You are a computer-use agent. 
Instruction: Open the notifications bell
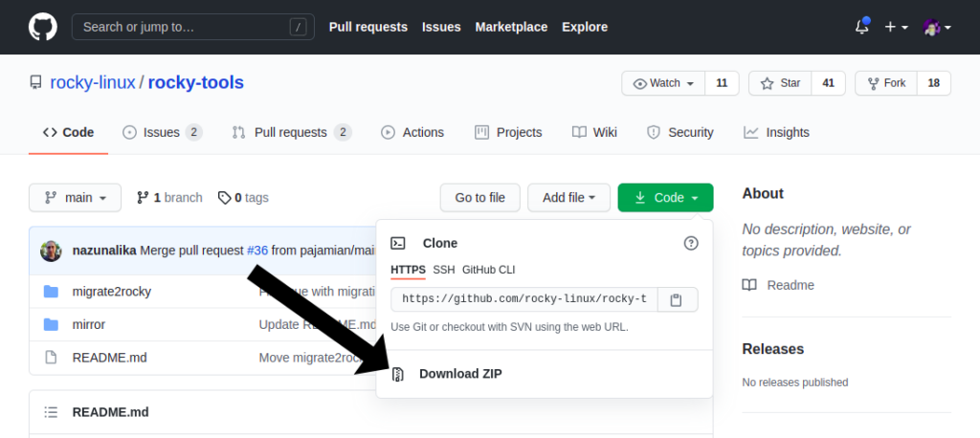point(862,27)
